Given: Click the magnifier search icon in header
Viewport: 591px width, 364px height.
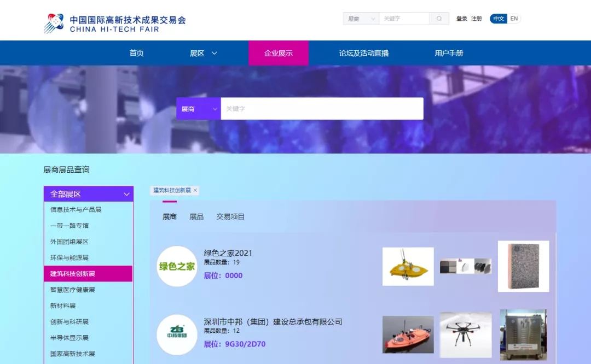Looking at the screenshot, I should (x=439, y=19).
